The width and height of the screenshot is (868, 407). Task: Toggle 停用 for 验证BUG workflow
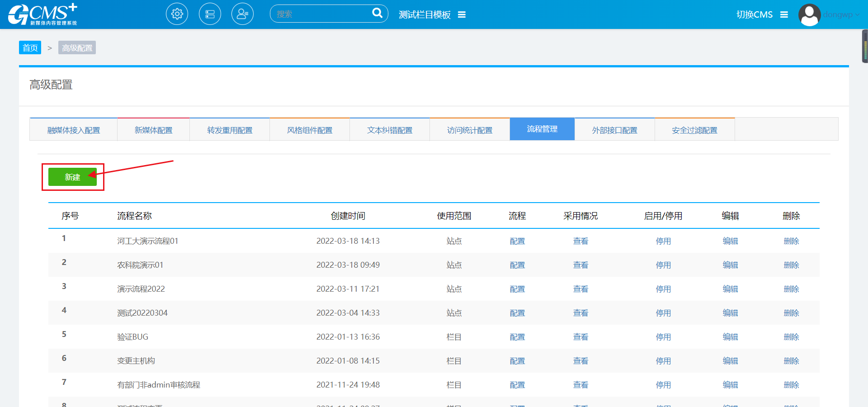[663, 337]
